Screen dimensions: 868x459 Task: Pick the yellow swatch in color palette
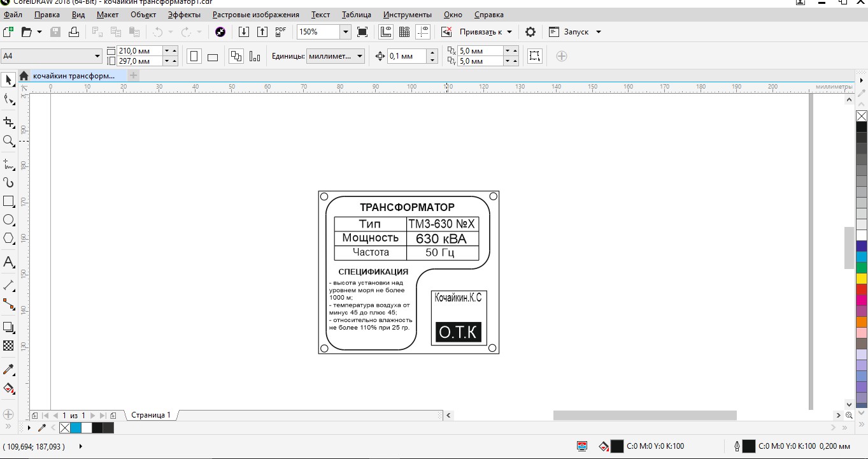click(862, 279)
